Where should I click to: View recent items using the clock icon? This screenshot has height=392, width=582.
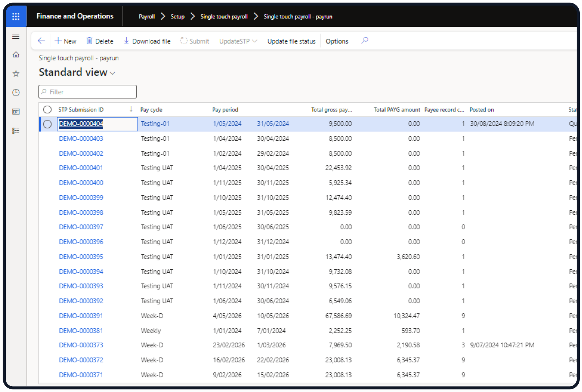[16, 92]
